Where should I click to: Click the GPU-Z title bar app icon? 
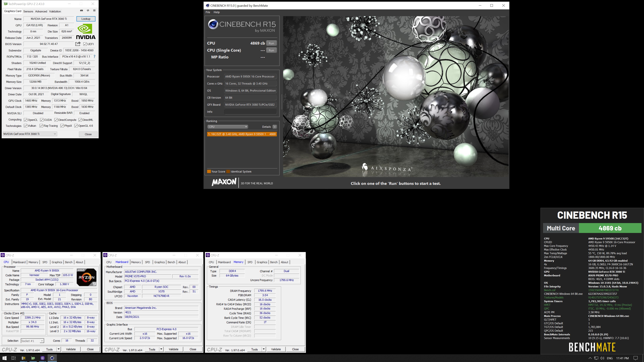6,4
